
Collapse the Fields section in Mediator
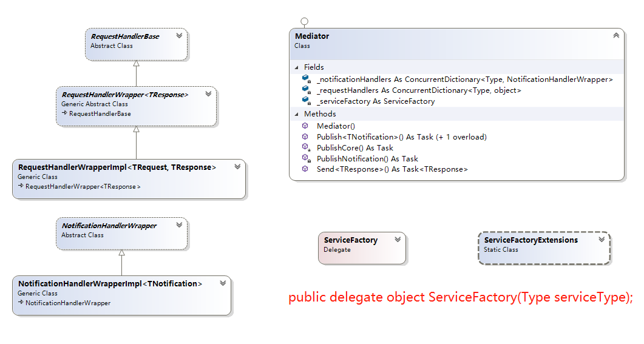(x=296, y=67)
